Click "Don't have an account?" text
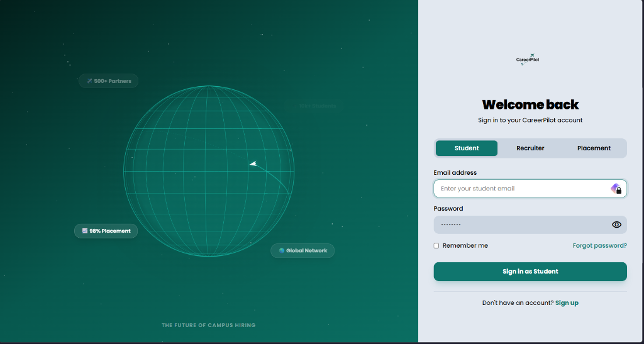This screenshot has width=644, height=344. pos(518,303)
